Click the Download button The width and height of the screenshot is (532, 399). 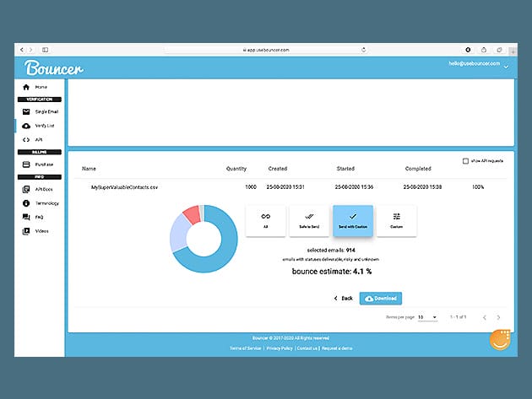pos(381,298)
